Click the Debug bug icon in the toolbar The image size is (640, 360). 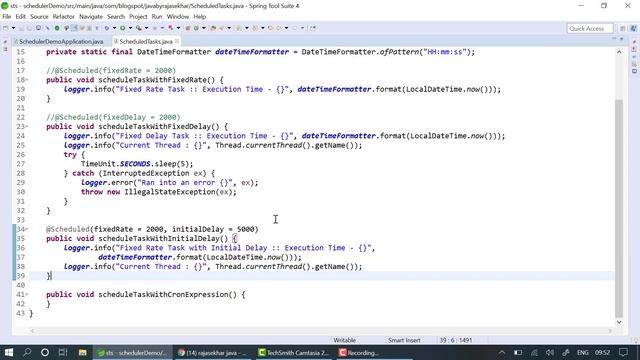(x=107, y=28)
